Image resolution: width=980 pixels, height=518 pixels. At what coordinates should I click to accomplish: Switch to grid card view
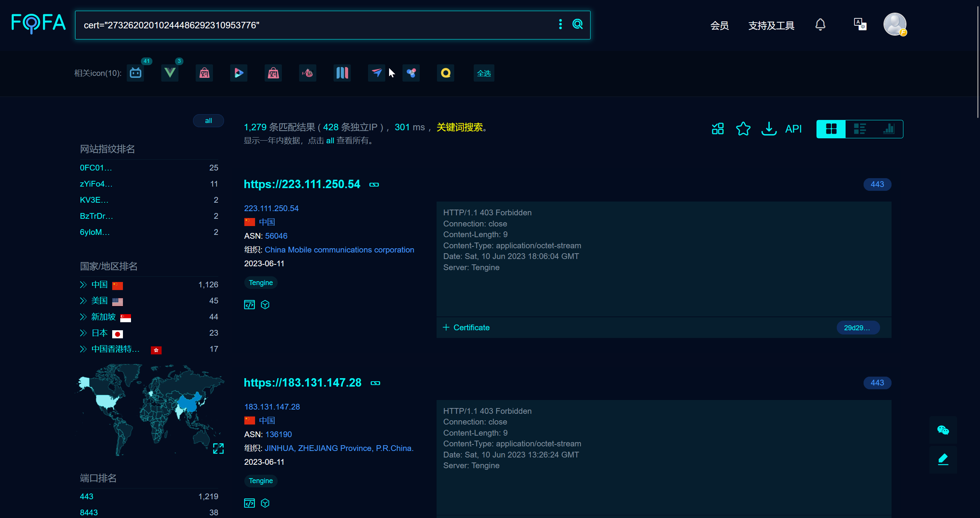tap(831, 129)
